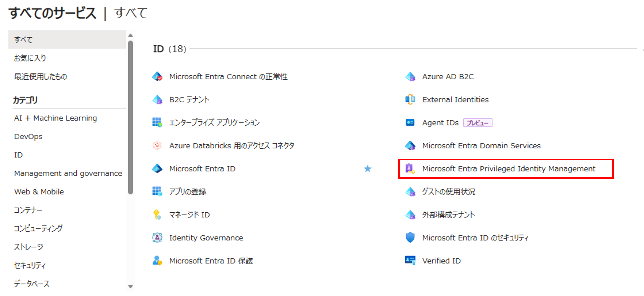Click the Microsoft Entra ID security shield icon
Viewport: 644px width, 296px height.
(x=410, y=238)
